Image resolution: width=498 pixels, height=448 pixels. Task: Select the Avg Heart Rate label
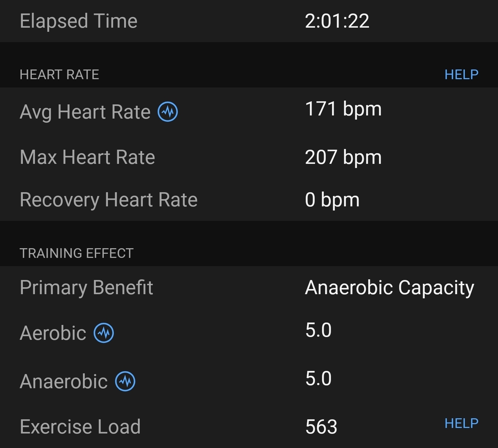[85, 112]
